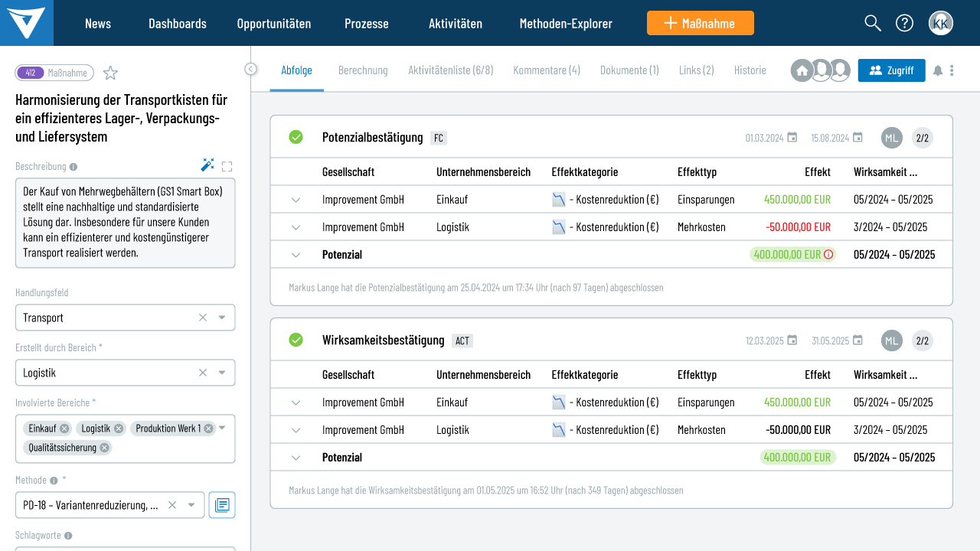Viewport: 980px width, 551px height.
Task: Open the search magnifier icon
Action: point(873,23)
